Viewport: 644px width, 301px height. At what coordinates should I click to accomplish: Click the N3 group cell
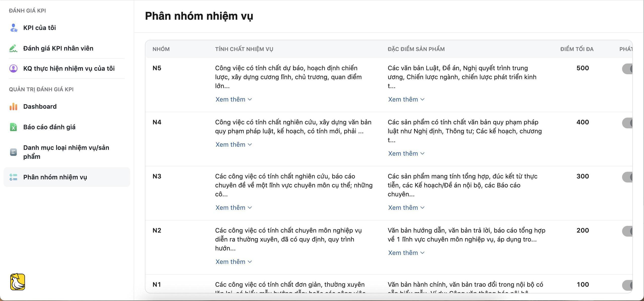tap(157, 176)
